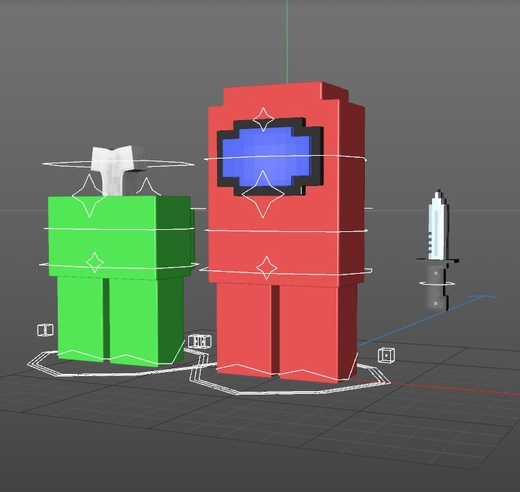The width and height of the screenshot is (520, 492).
Task: Select large star controller below the visor
Action: coord(263,194)
